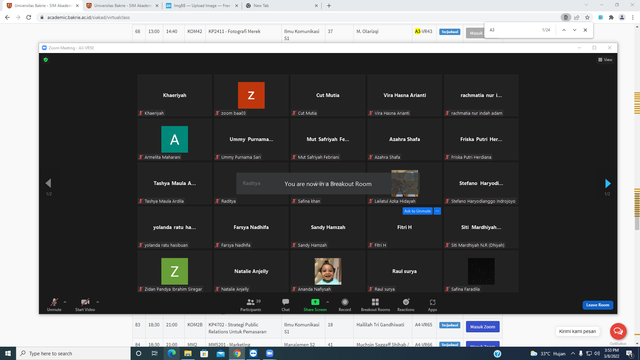
Task: Click Terjadwal badge in row 83
Action: [449, 325]
